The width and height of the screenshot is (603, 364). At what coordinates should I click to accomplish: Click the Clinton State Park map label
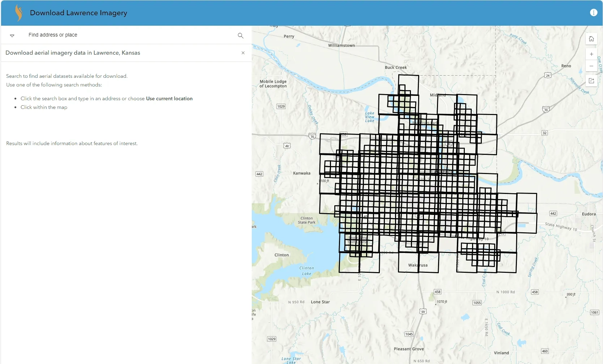307,220
